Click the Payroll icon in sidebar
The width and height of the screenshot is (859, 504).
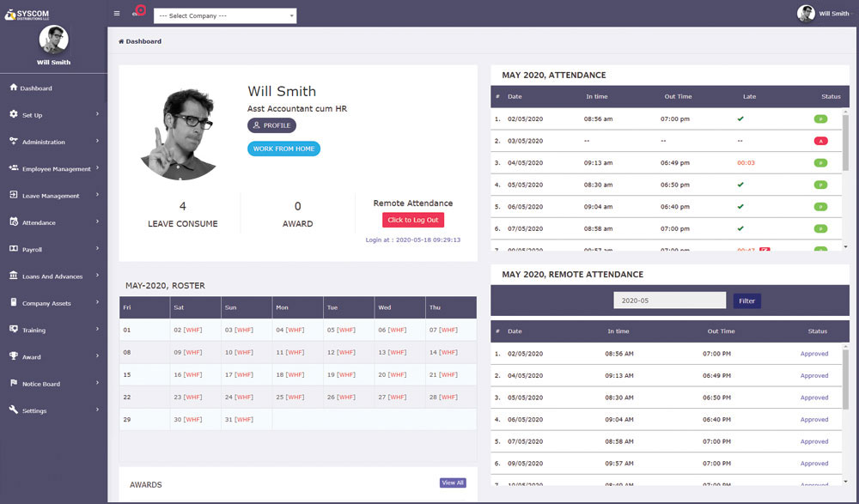tap(13, 249)
